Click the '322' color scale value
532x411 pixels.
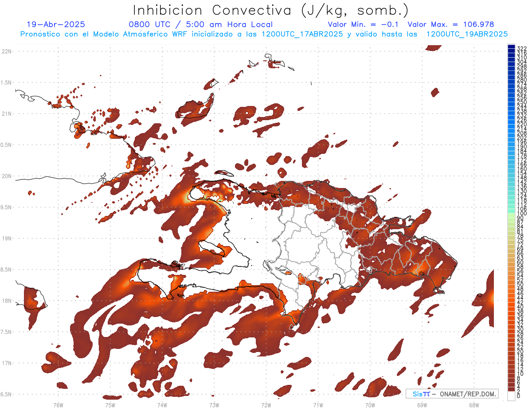pos(522,48)
